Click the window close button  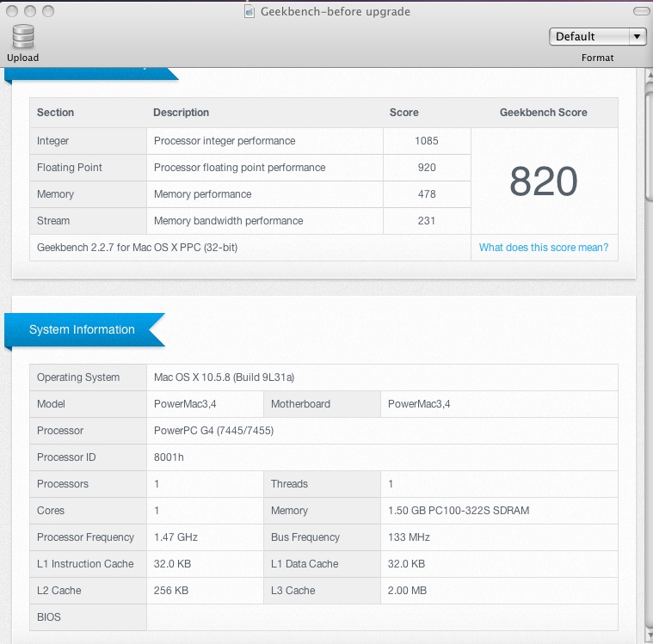pos(12,11)
